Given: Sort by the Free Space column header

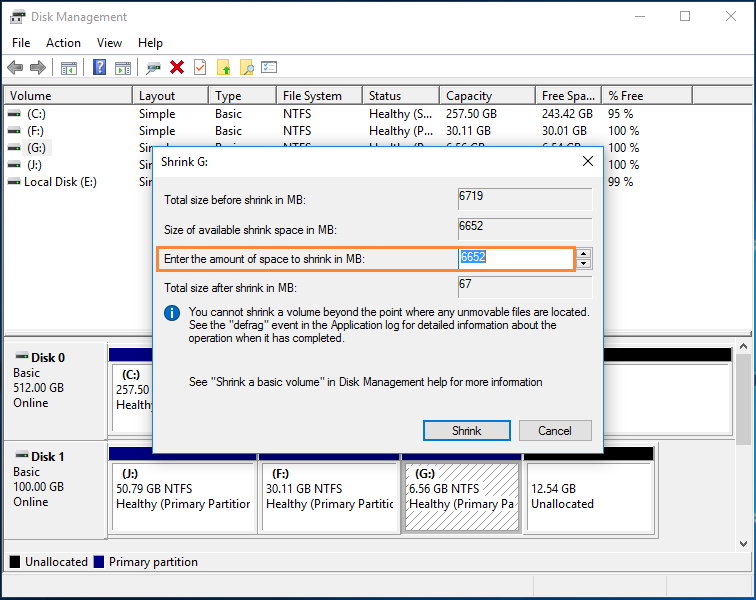Looking at the screenshot, I should click(x=568, y=95).
